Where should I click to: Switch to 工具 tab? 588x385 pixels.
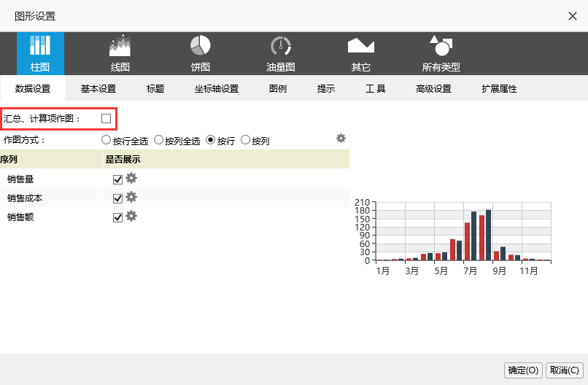pos(376,88)
